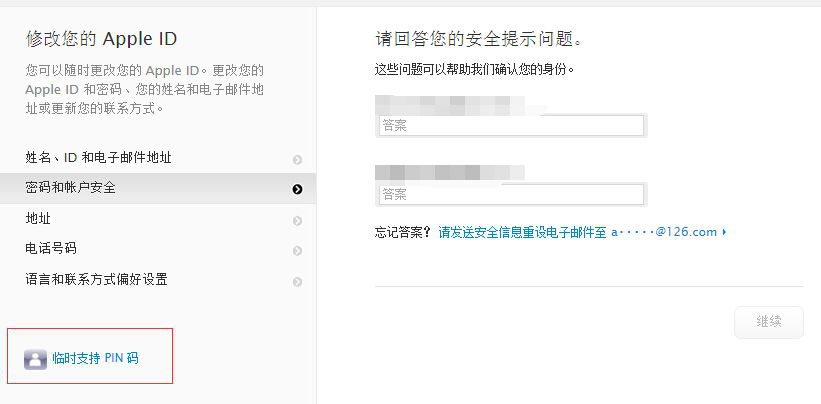Click the dark arrow icon beside 密码和帐户安全
821x404 pixels.
[297, 189]
